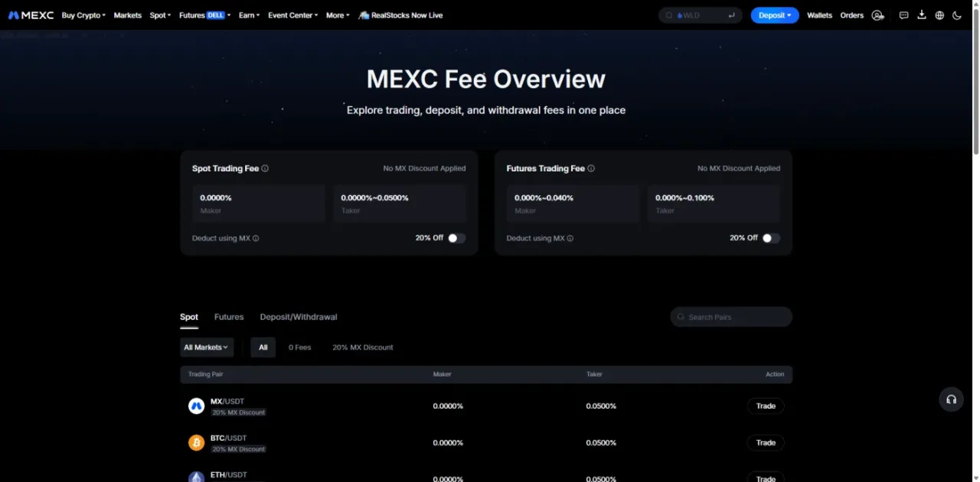Click the magnifier icon in top WLD search
The height and width of the screenshot is (482, 980).
click(x=668, y=15)
